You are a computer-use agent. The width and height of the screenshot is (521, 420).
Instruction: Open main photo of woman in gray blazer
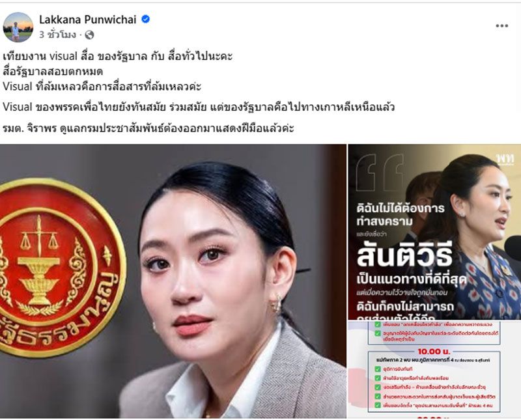coord(173,281)
